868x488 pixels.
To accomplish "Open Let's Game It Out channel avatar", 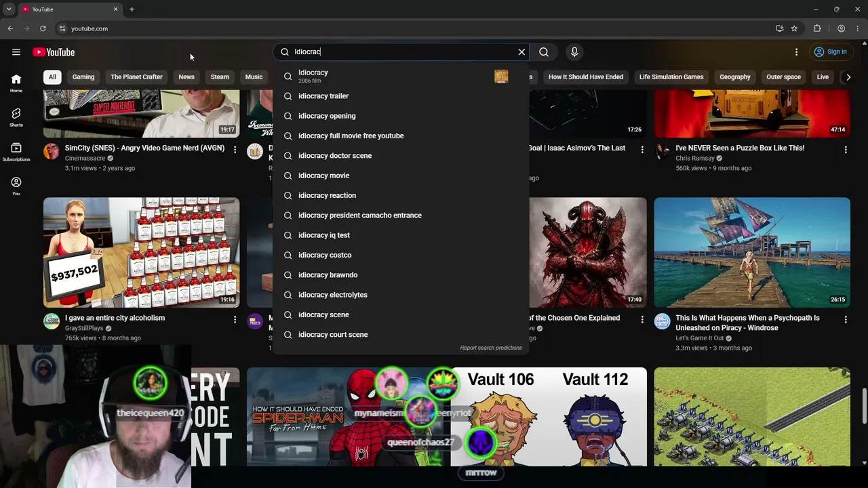I will tap(663, 321).
